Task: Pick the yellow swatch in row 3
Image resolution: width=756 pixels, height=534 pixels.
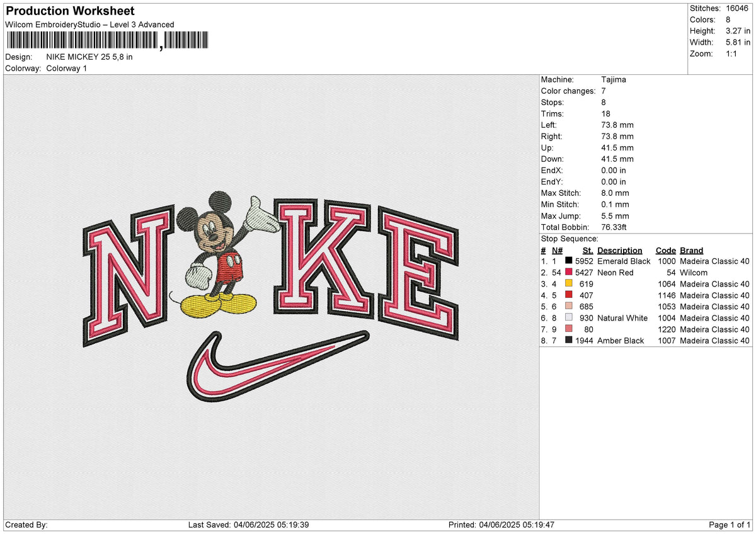Action: click(x=569, y=284)
